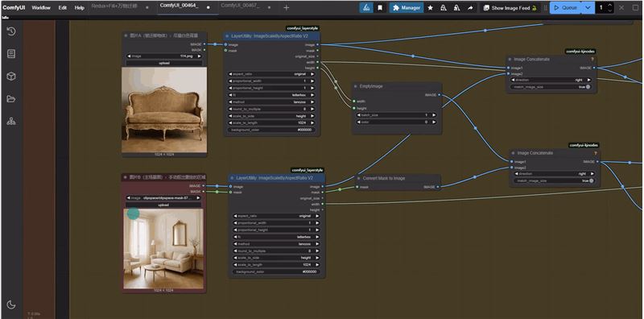Click help icon on lower Image Concatenate node

click(x=595, y=153)
